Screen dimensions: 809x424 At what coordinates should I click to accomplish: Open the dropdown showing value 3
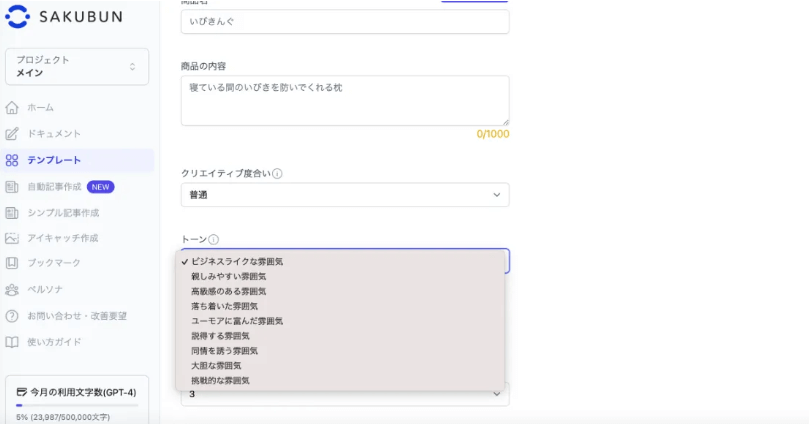pyautogui.click(x=345, y=394)
